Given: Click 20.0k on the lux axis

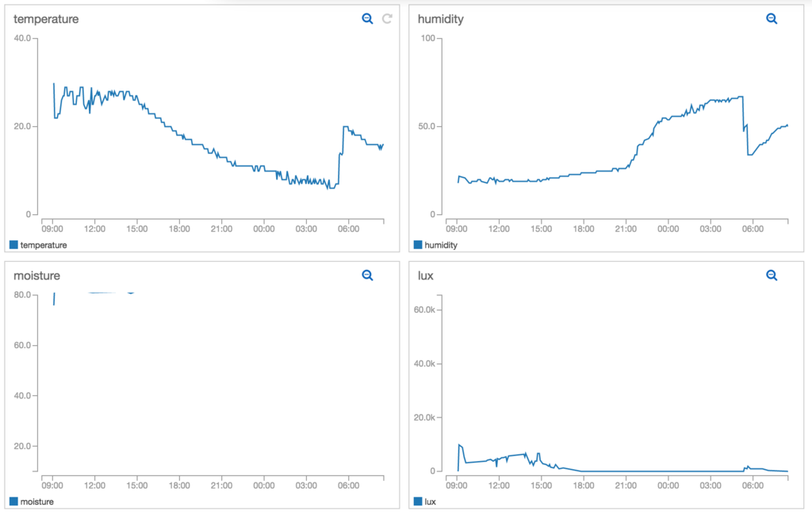Looking at the screenshot, I should point(425,417).
